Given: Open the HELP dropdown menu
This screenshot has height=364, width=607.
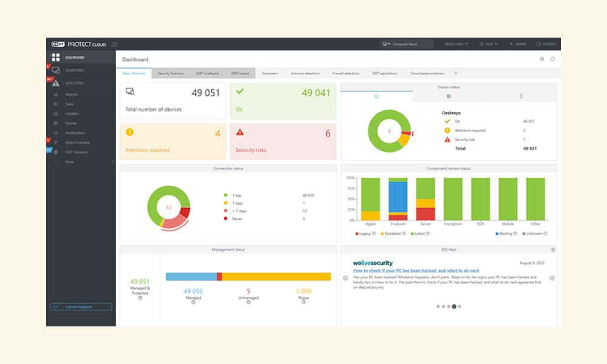Looking at the screenshot, I should (x=489, y=44).
